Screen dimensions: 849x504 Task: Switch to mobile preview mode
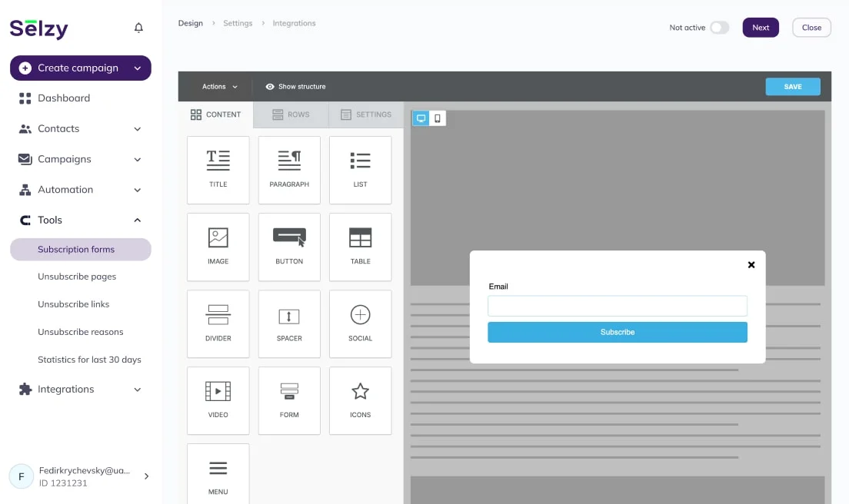tap(438, 118)
